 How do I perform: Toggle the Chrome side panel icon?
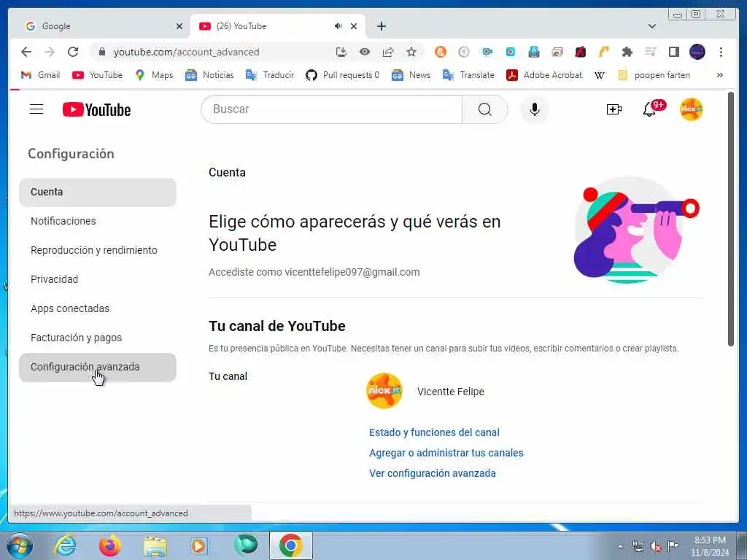[x=673, y=52]
